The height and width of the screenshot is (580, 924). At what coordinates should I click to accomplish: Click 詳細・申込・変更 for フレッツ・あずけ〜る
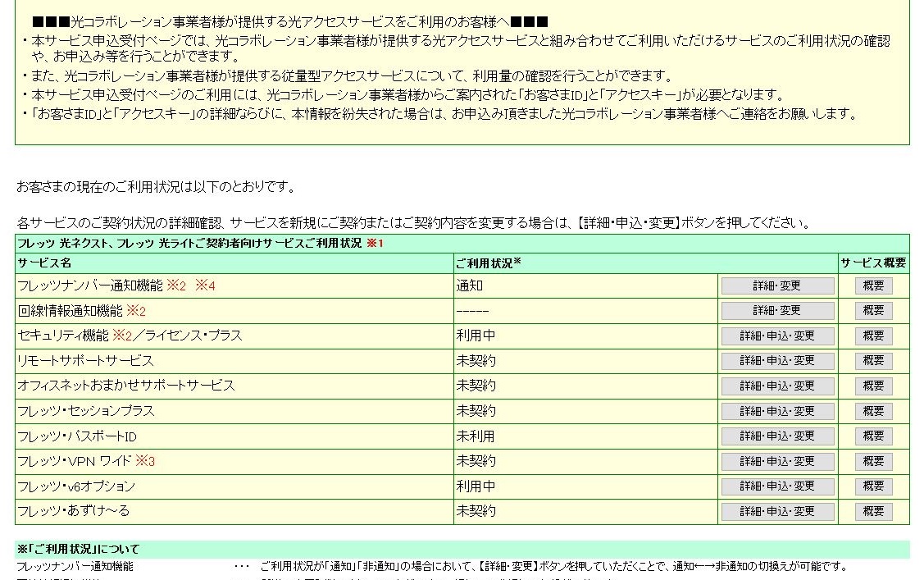pos(777,512)
